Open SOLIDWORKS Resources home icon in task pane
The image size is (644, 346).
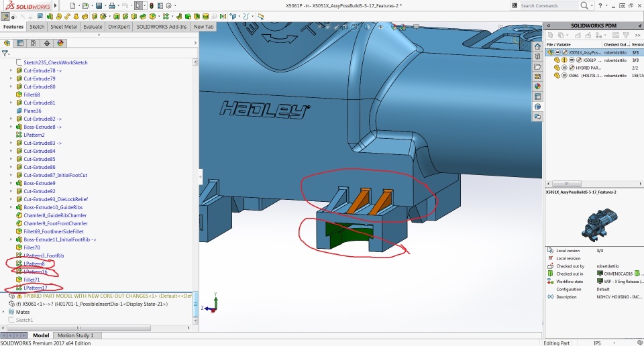[x=537, y=46]
